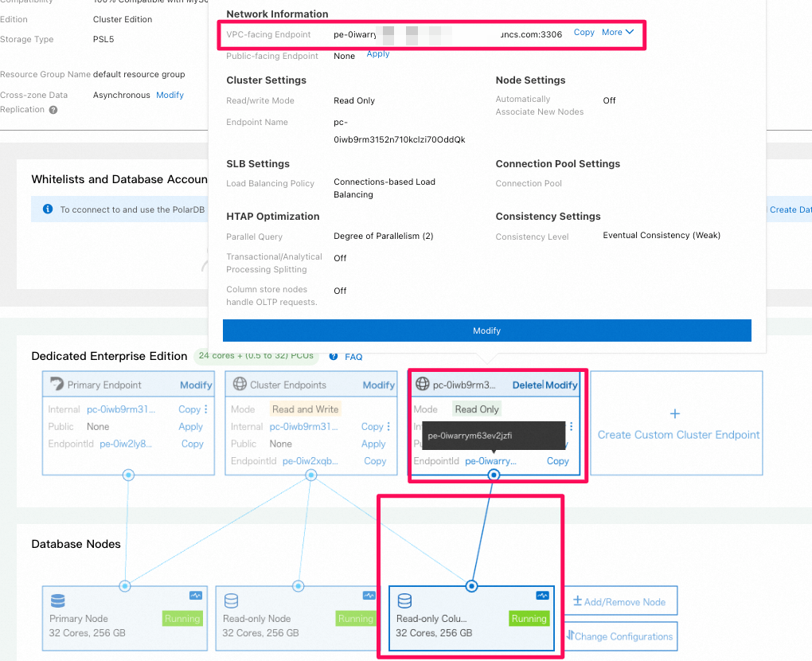Copy the Primary Endpoint EndpointId
This screenshot has width=812, height=661.
(x=192, y=444)
